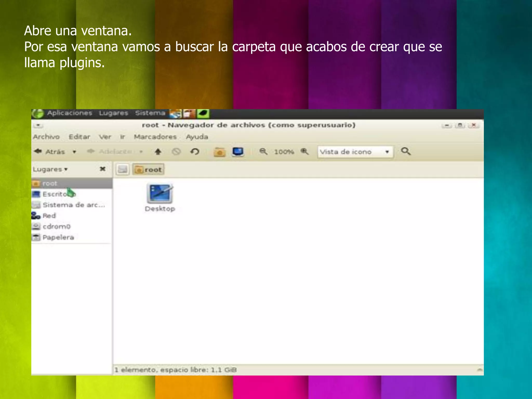Click the Atrás back button
Viewport: 532px width, 399px height.
[x=50, y=151]
